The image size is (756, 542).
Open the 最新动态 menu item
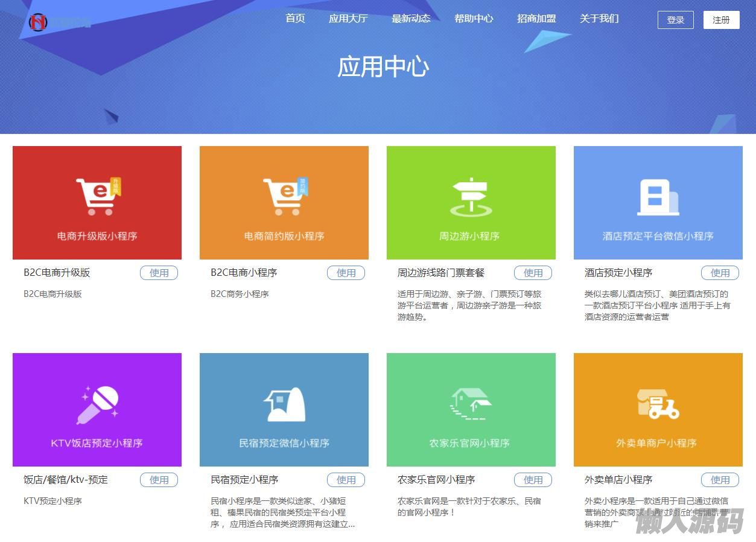coord(411,19)
